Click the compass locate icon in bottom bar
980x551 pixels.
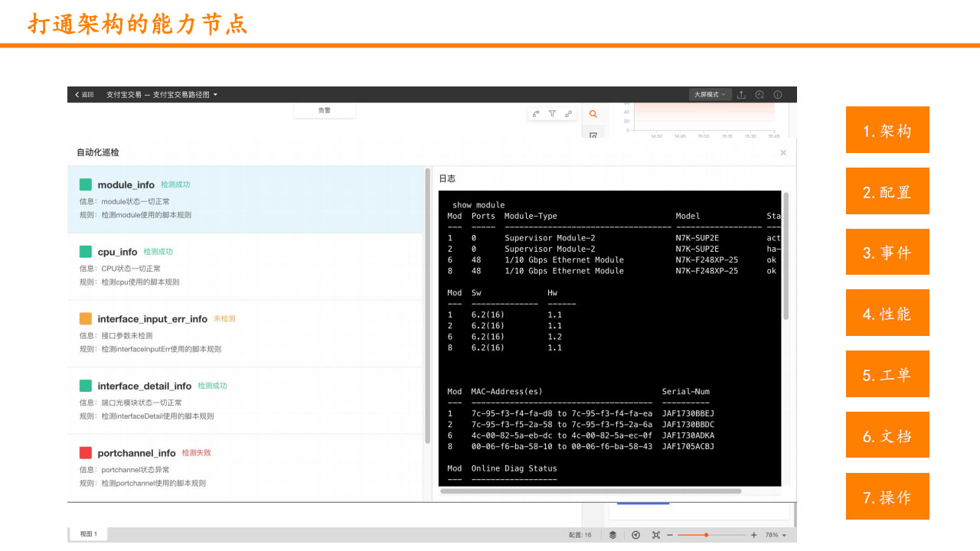coord(635,535)
